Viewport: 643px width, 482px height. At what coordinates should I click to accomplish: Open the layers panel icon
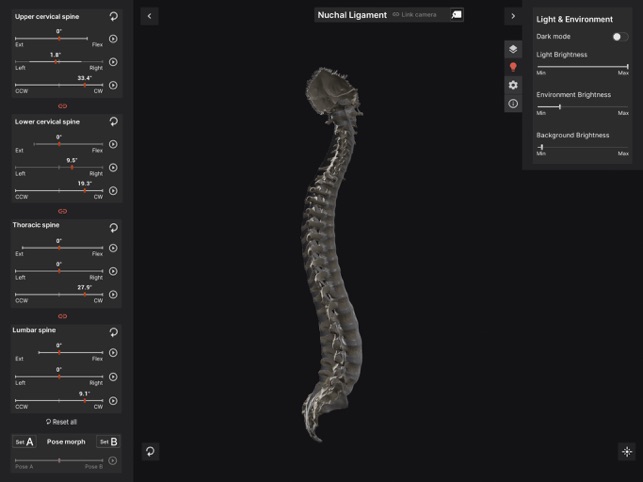(x=513, y=49)
